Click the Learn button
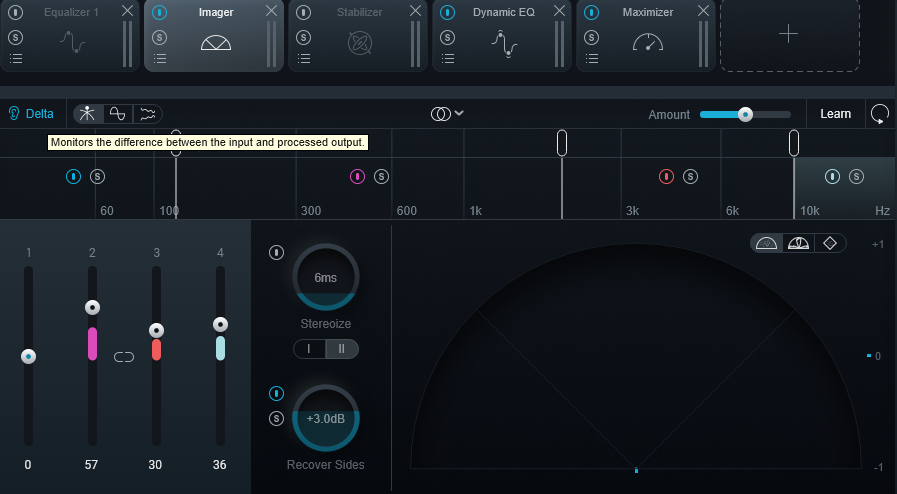Image resolution: width=897 pixels, height=494 pixels. 835,114
